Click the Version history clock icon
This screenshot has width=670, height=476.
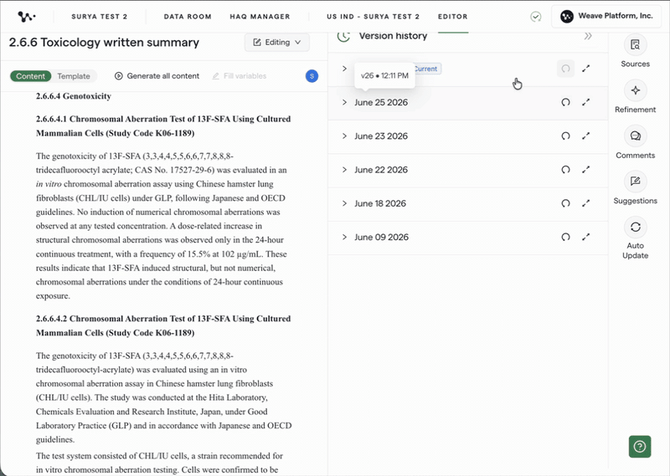(x=344, y=36)
